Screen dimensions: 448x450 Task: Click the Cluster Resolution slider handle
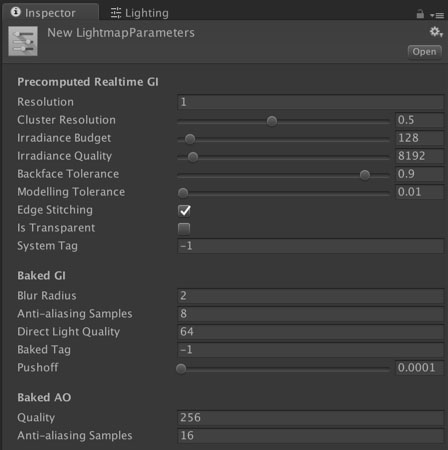click(272, 121)
